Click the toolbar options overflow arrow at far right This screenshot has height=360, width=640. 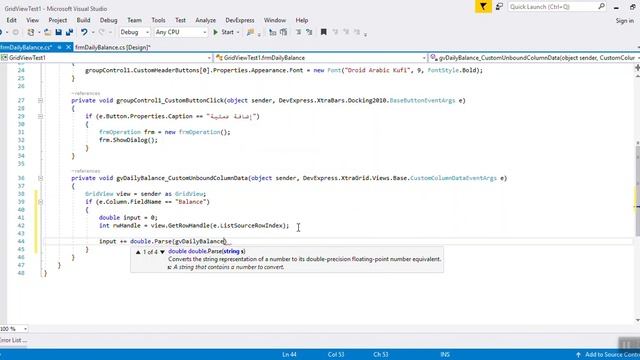tap(365, 34)
